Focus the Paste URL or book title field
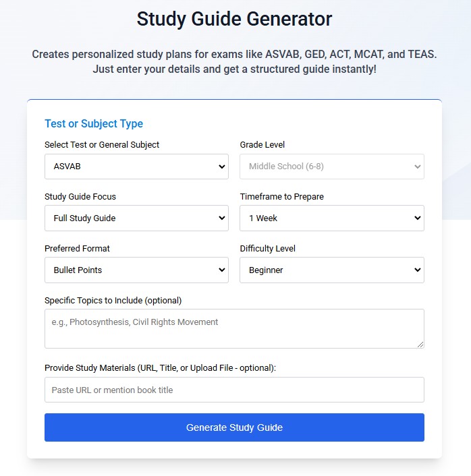The image size is (471, 476). pos(233,390)
